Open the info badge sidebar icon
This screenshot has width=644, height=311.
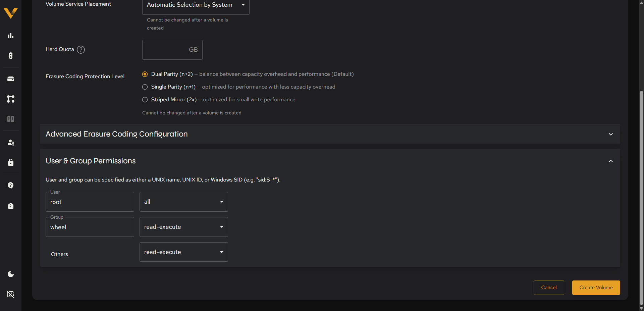pos(11,206)
